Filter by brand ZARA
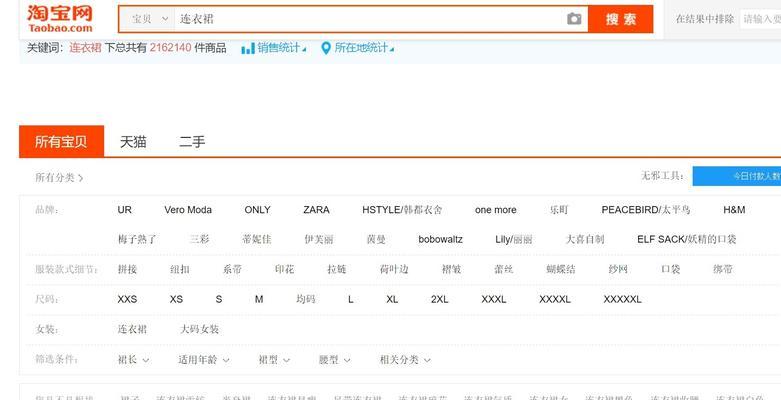The image size is (781, 400). 316,210
